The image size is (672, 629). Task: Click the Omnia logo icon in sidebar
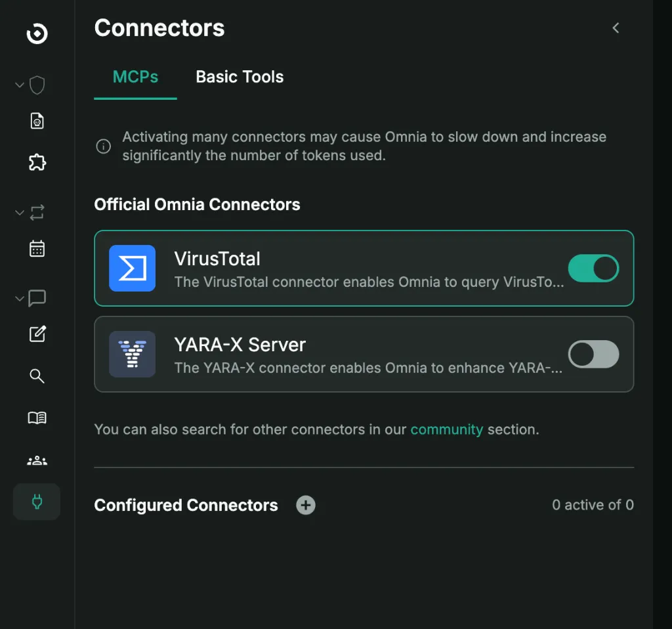click(37, 33)
